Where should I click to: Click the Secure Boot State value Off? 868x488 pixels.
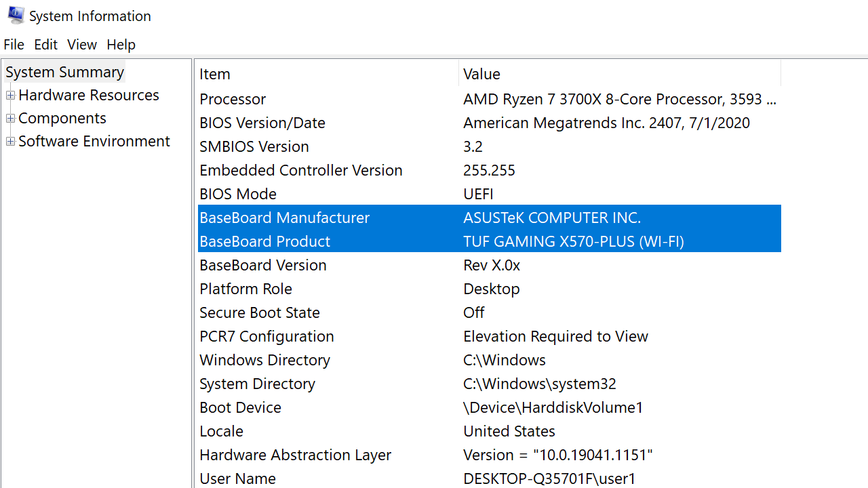[x=474, y=312]
